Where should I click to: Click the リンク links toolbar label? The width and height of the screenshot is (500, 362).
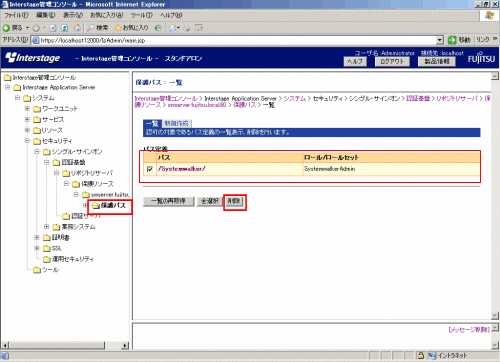click(483, 40)
